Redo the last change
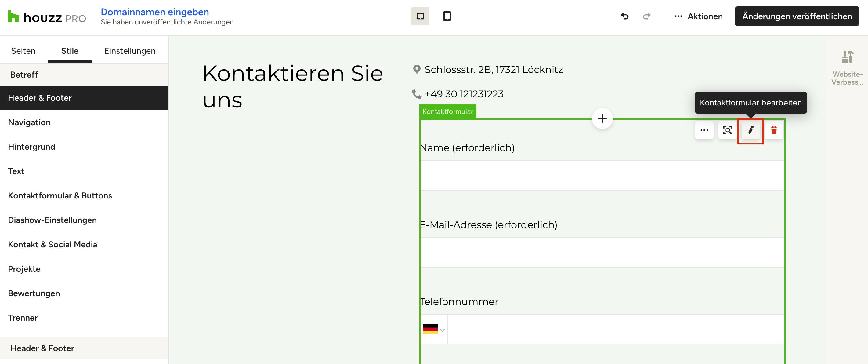This screenshot has width=868, height=364. coord(647,16)
